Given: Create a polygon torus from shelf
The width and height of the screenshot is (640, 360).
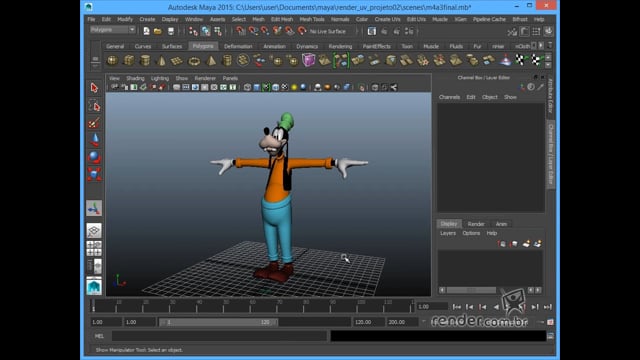Looking at the screenshot, I should pyautogui.click(x=194, y=61).
